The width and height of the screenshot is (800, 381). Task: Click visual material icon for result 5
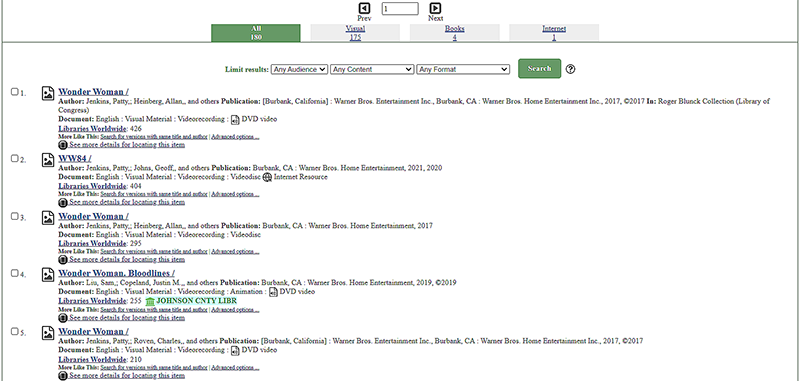(x=48, y=333)
